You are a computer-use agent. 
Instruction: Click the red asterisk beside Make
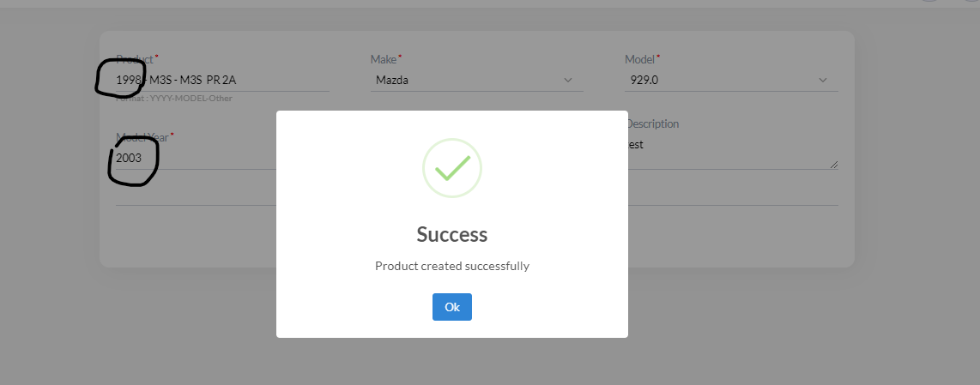pyautogui.click(x=400, y=57)
